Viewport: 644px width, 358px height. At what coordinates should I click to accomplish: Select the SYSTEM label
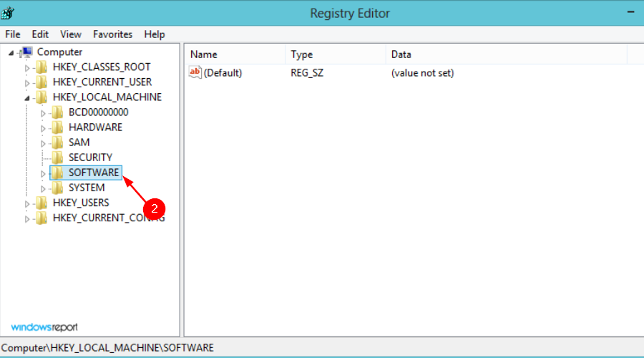point(87,188)
